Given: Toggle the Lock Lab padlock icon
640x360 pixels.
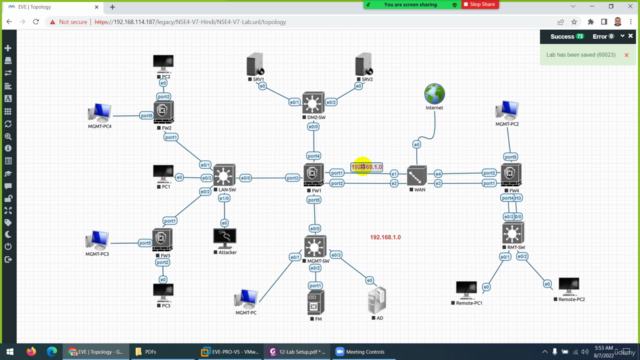Looking at the screenshot, I should (x=8, y=199).
